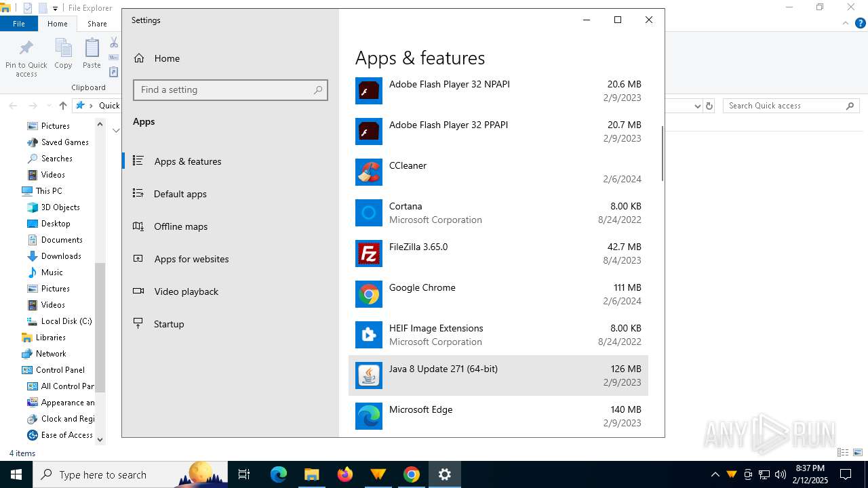This screenshot has width=868, height=488.
Task: Select Local Disk (C:) in navigation pane
Action: [66, 321]
